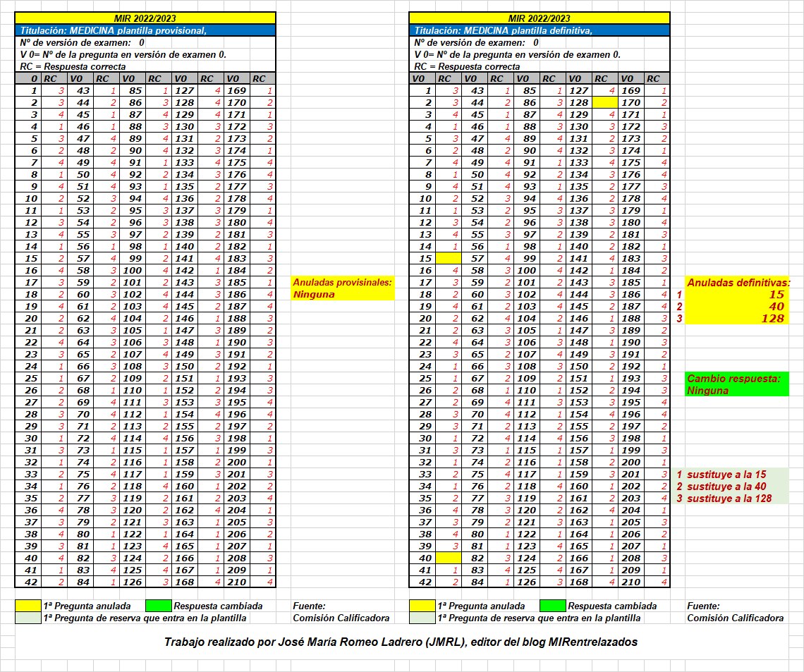Click the last 'RC' column header in the definitive table
The image size is (804, 672).
click(x=657, y=78)
